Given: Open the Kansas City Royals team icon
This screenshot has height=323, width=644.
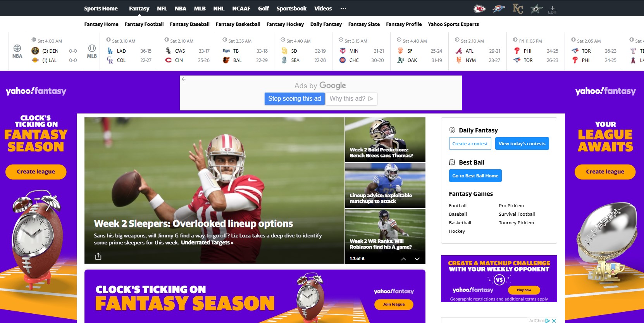Looking at the screenshot, I should (x=518, y=9).
